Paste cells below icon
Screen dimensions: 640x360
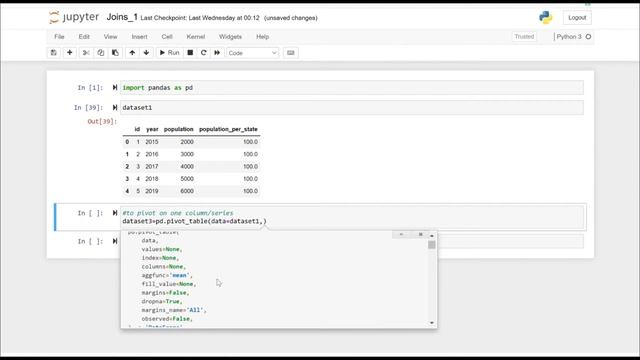[x=115, y=53]
